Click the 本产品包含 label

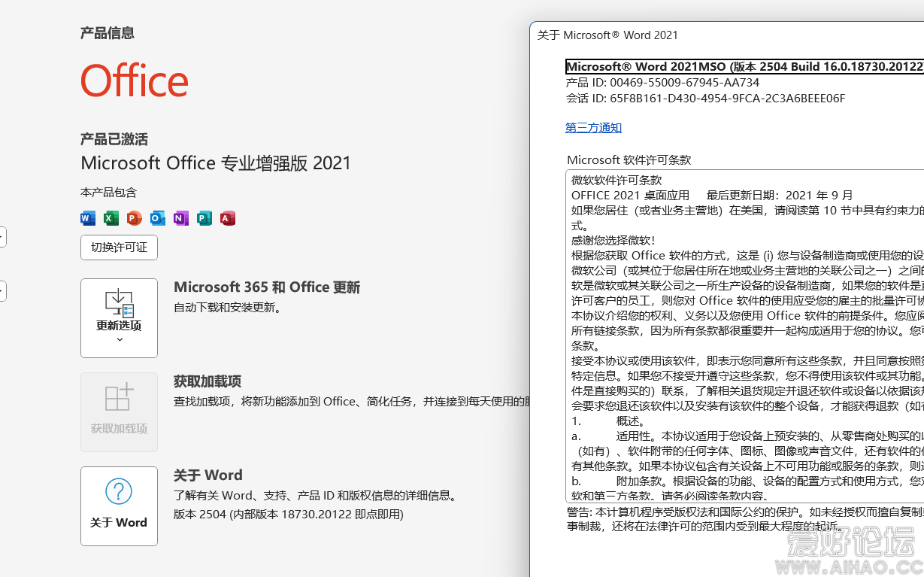(x=108, y=193)
